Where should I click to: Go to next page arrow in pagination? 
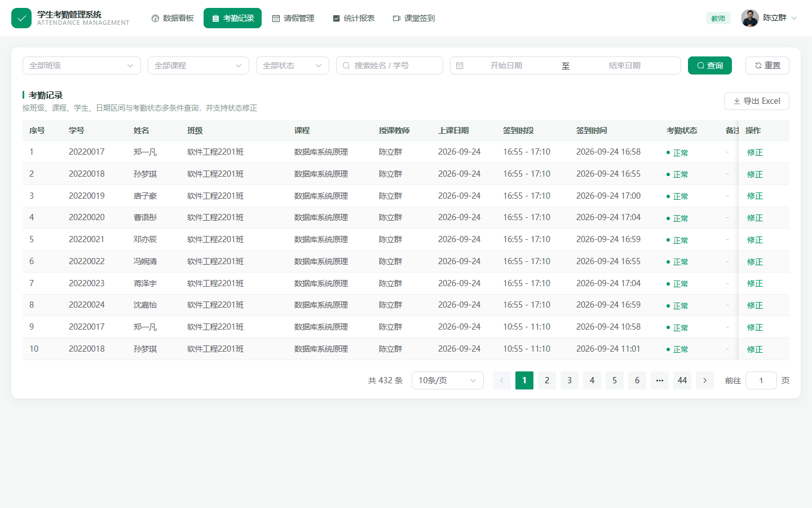tap(705, 380)
